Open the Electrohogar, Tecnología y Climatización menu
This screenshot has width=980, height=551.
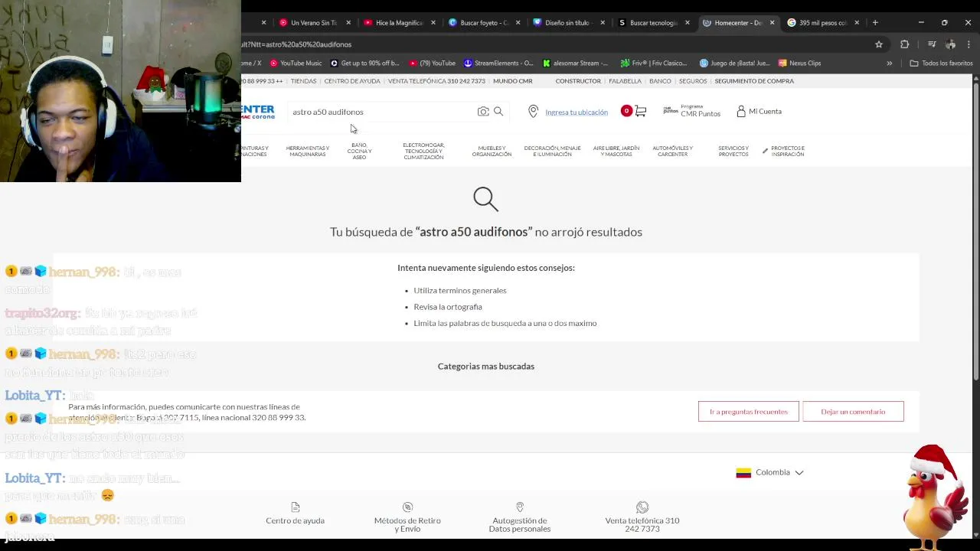point(423,151)
